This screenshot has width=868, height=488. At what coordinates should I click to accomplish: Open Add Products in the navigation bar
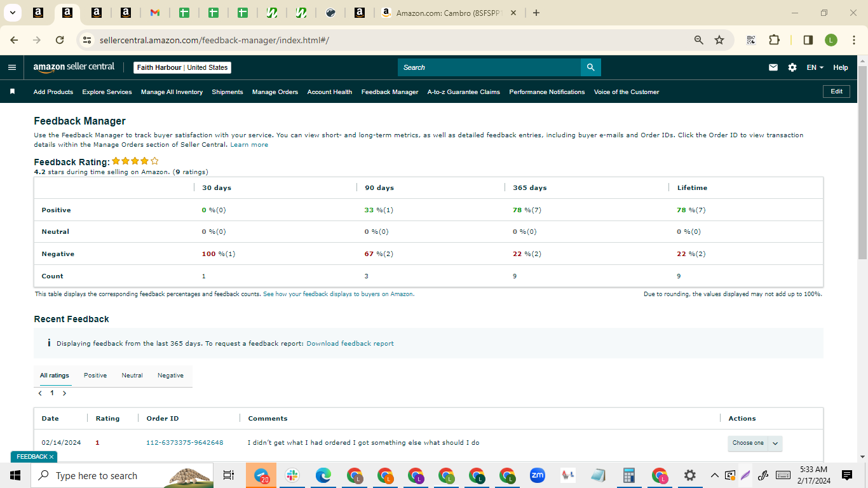(x=53, y=92)
